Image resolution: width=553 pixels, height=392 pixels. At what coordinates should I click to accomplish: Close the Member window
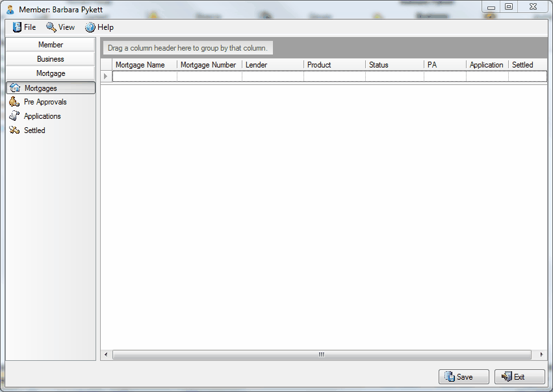tap(534, 7)
